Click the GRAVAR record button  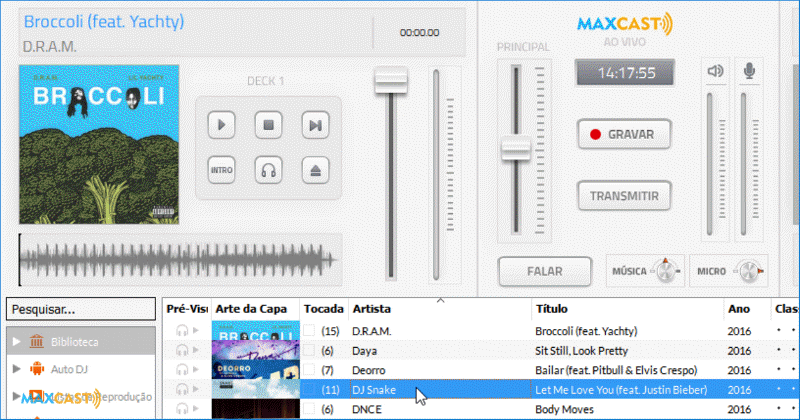(624, 134)
